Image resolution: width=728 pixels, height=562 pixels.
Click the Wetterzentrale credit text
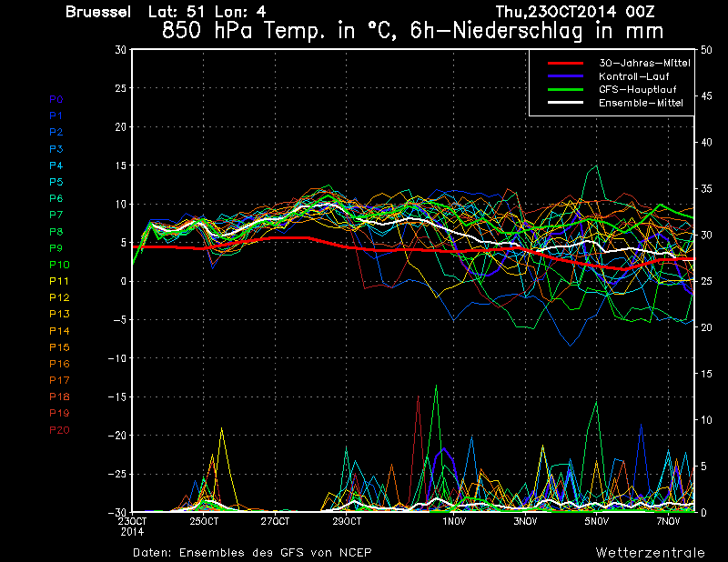[x=650, y=552]
